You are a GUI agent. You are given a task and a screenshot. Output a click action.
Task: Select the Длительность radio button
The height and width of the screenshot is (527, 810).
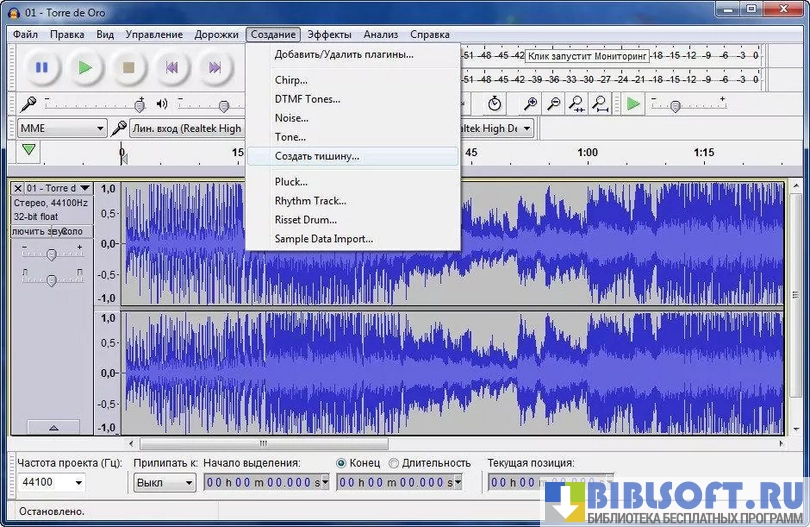click(x=393, y=463)
